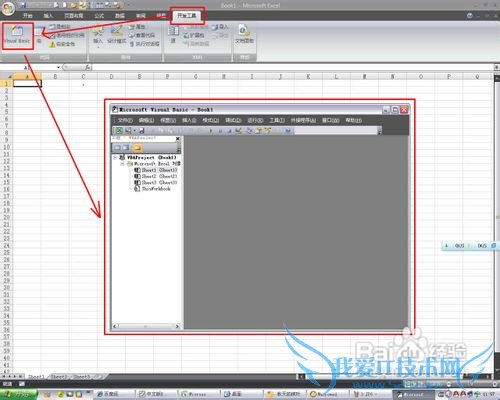The height and width of the screenshot is (400, 500).
Task: Select ThisWorkbook in the project tree
Action: (x=152, y=189)
